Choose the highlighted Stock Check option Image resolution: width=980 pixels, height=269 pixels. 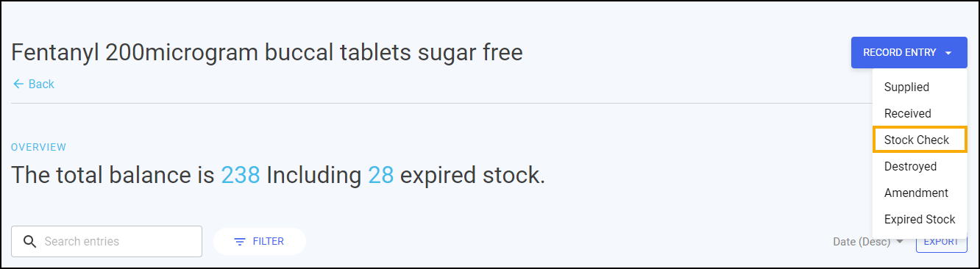(x=920, y=140)
